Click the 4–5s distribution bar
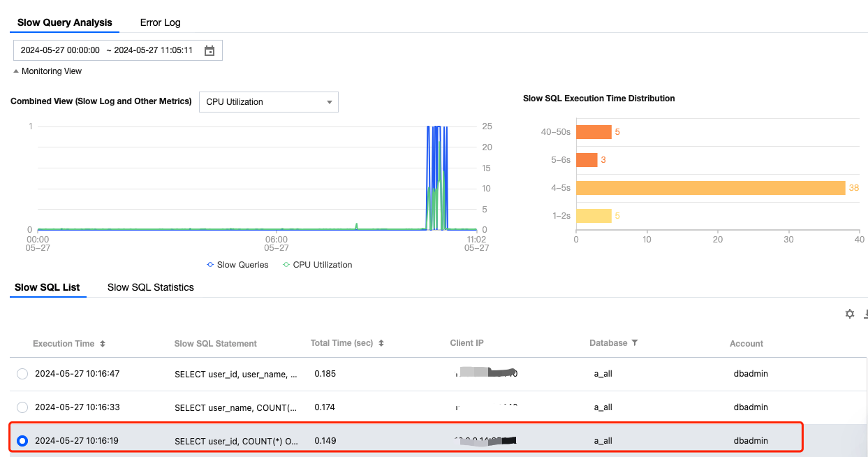The width and height of the screenshot is (868, 457). [x=710, y=188]
